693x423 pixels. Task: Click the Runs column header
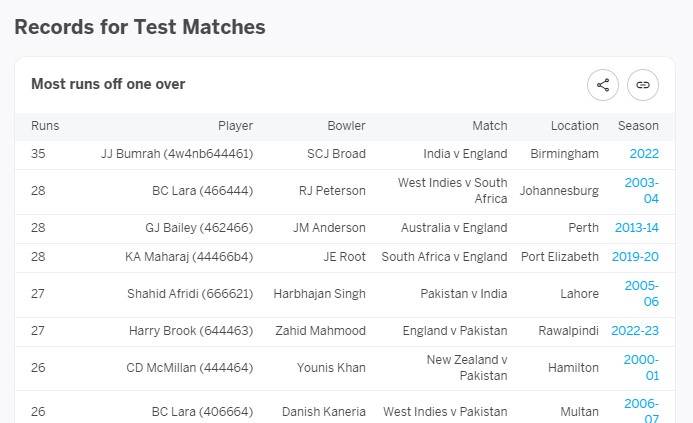pos(45,126)
